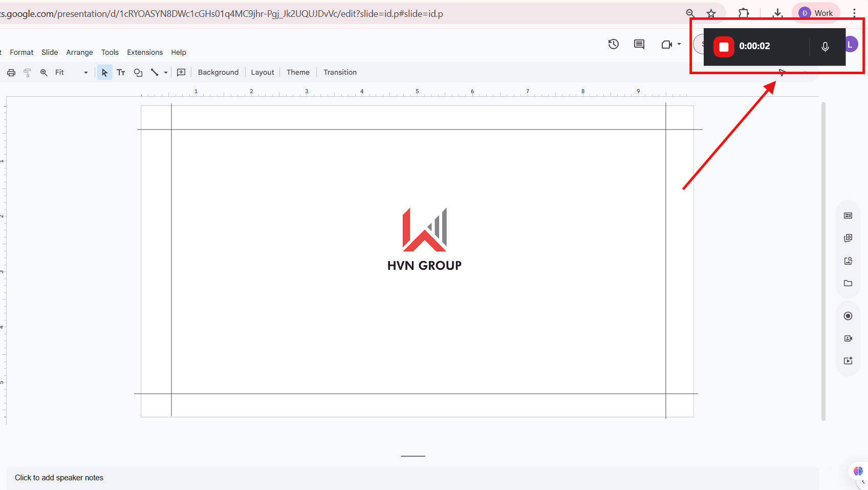Bookmark the page with the star icon
The image size is (868, 490).
click(x=711, y=13)
